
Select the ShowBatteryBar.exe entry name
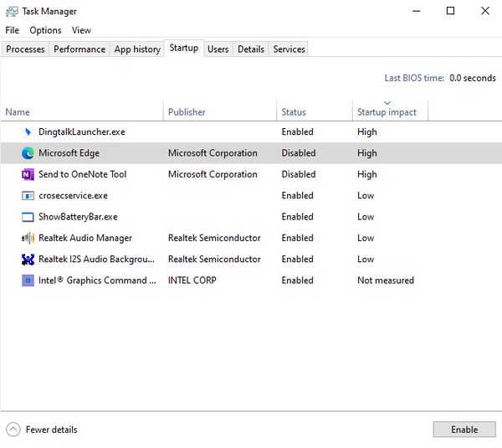click(78, 217)
